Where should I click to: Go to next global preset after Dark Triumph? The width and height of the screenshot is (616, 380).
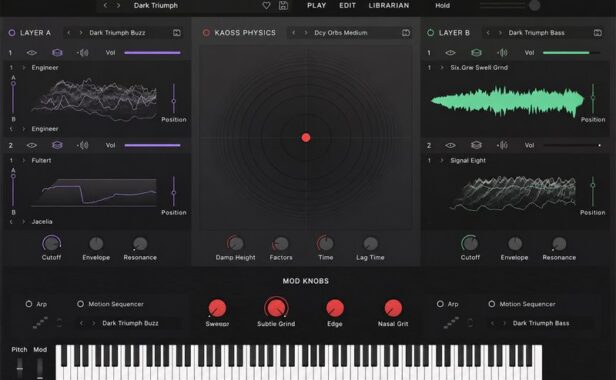(x=118, y=6)
